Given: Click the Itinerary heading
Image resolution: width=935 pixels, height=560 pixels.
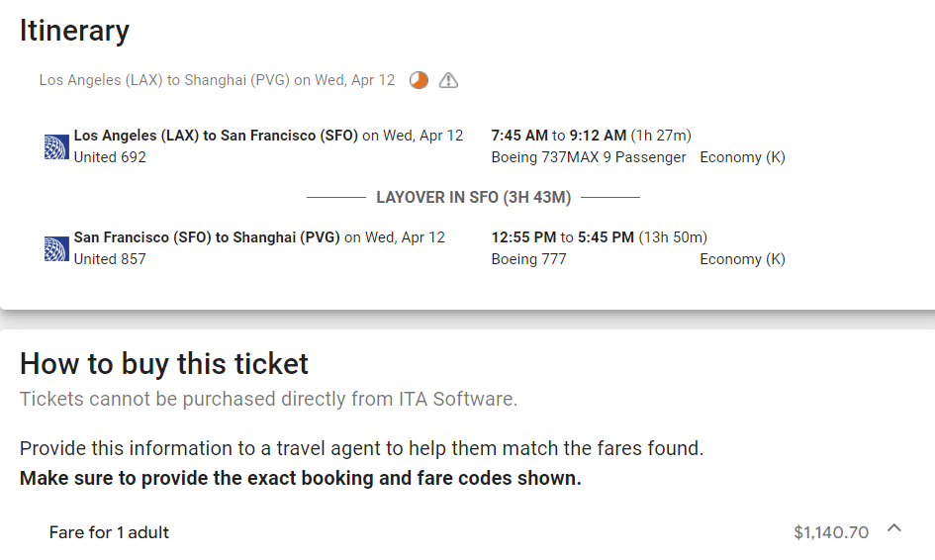Looking at the screenshot, I should tap(74, 31).
